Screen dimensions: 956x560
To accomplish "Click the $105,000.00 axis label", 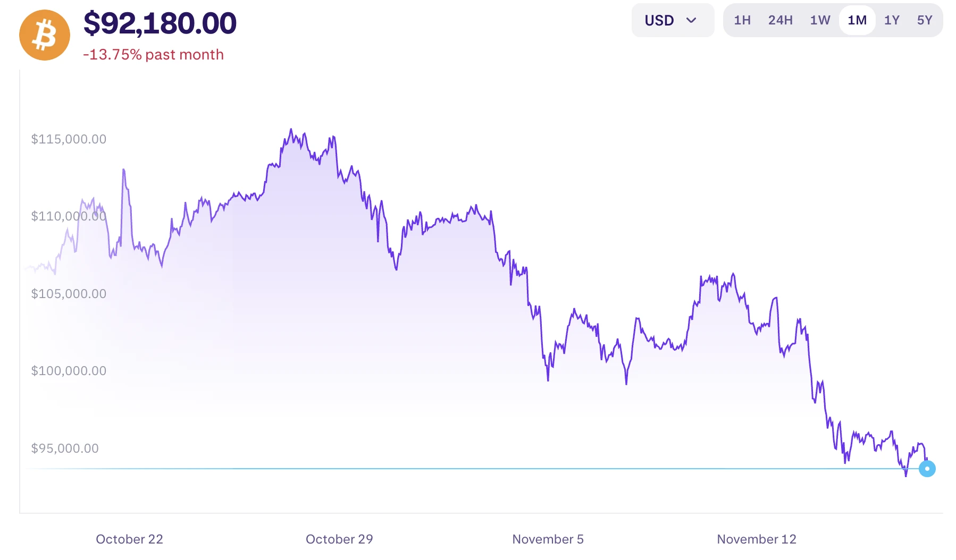I will tap(69, 293).
